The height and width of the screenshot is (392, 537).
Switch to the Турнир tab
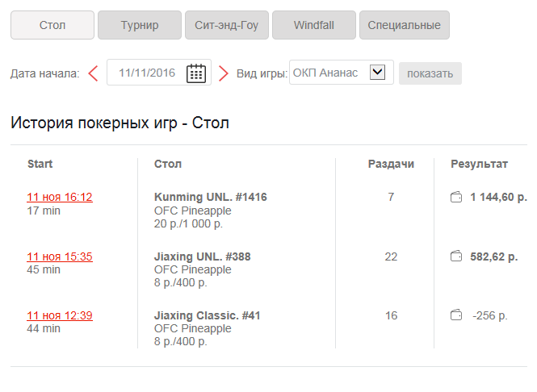[x=140, y=25]
